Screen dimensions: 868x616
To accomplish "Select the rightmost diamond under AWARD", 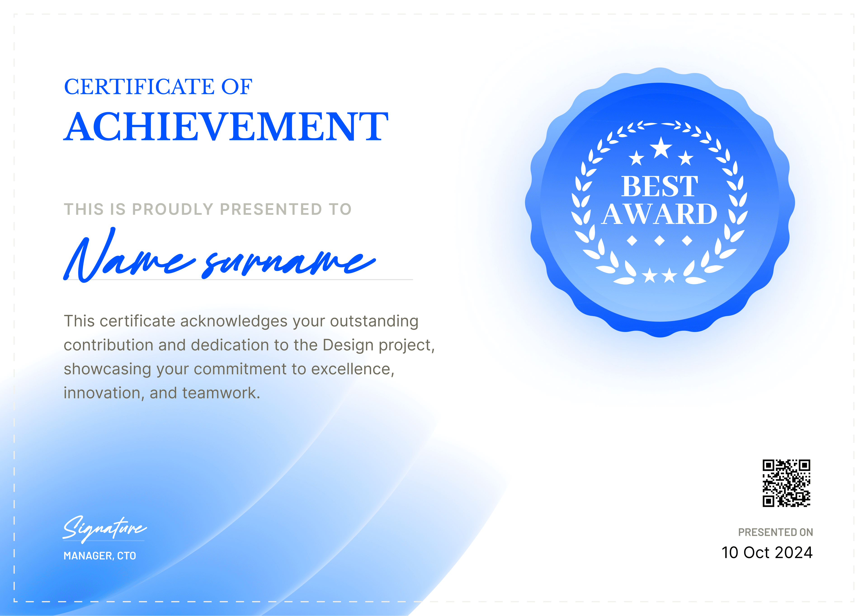I will click(x=687, y=240).
